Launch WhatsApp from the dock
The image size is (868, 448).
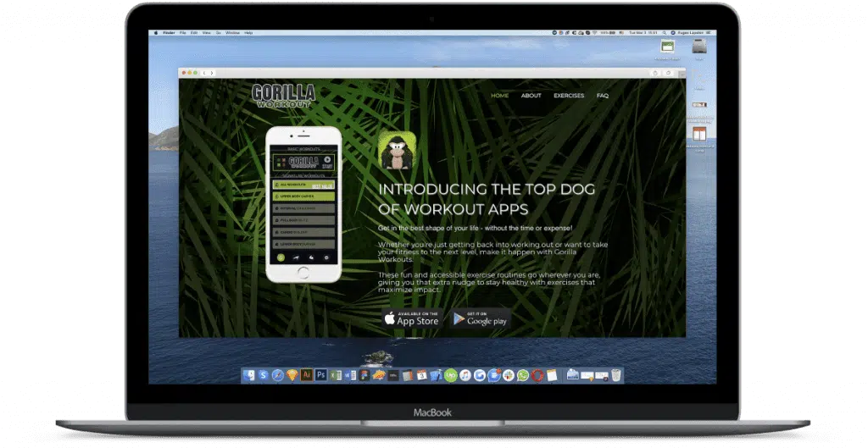coord(522,375)
